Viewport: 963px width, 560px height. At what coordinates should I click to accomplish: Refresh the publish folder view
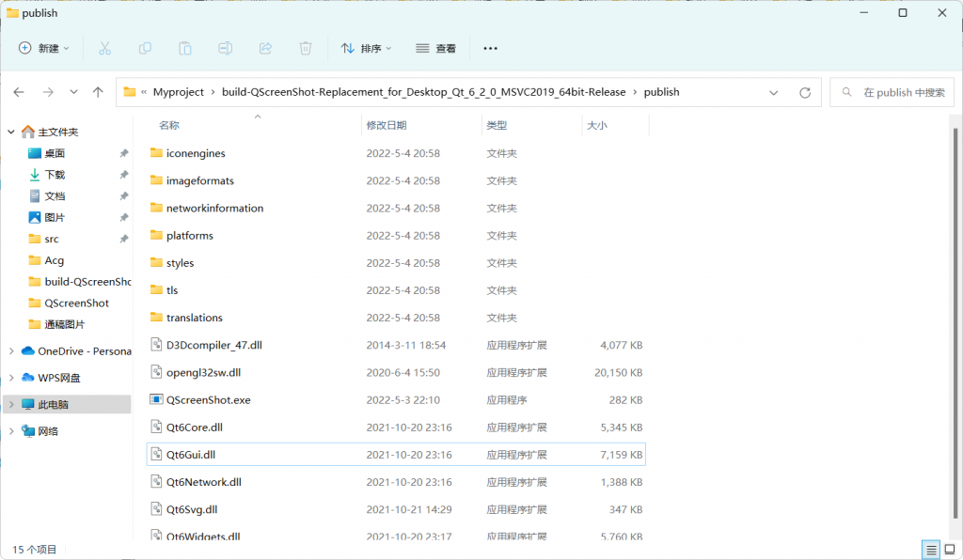click(805, 93)
